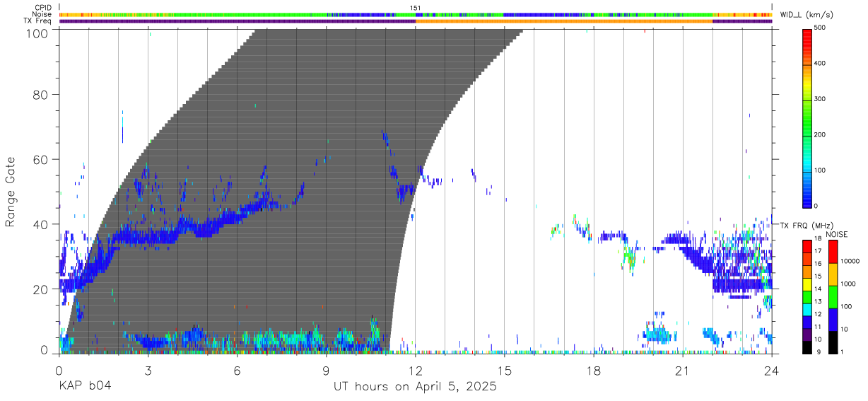Image resolution: width=868 pixels, height=401 pixels.
Task: Click the '1000' tick on NOISE scale
Action: 847,284
